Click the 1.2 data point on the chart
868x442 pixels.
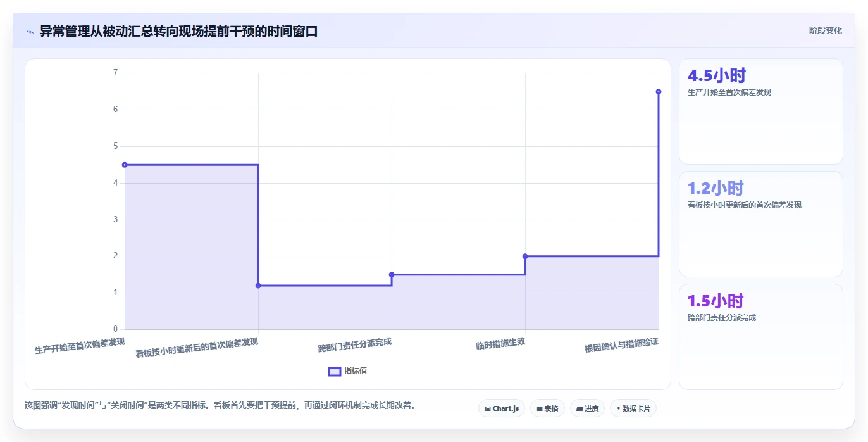pyautogui.click(x=258, y=286)
